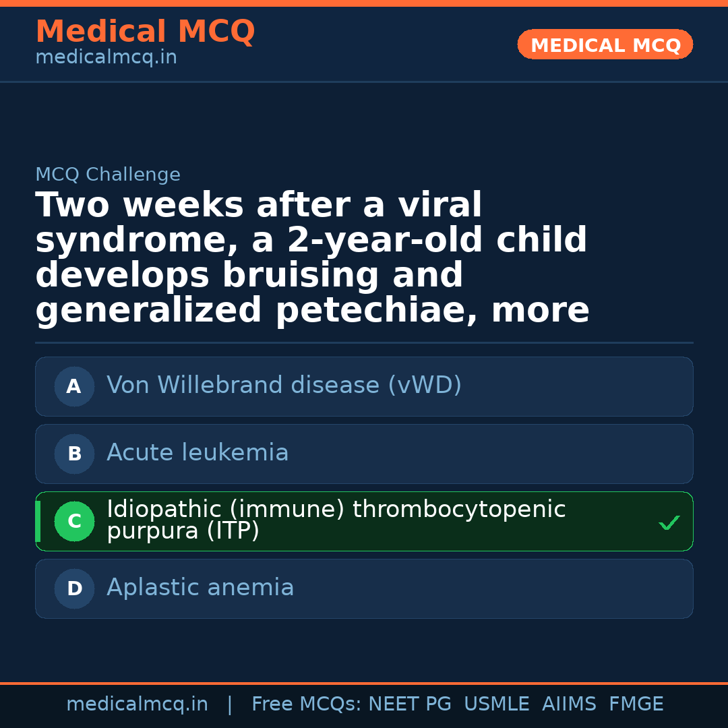Choose Von Willebrand disease (vWD) answer
Screen dimensions: 728x728
[x=284, y=386]
